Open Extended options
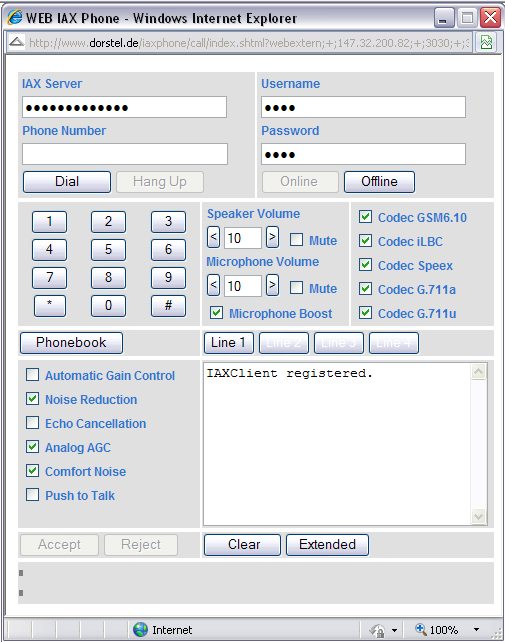Viewport: 505px width, 642px height. (x=327, y=545)
